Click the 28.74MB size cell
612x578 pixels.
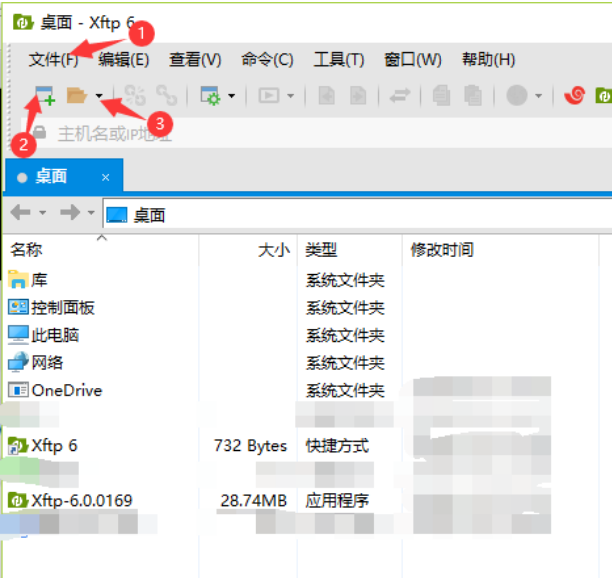(254, 500)
